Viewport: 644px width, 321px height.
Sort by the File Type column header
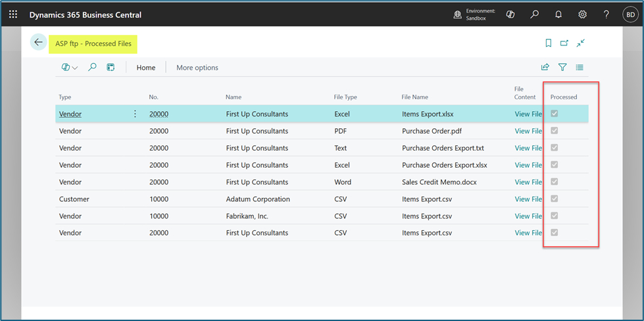345,97
